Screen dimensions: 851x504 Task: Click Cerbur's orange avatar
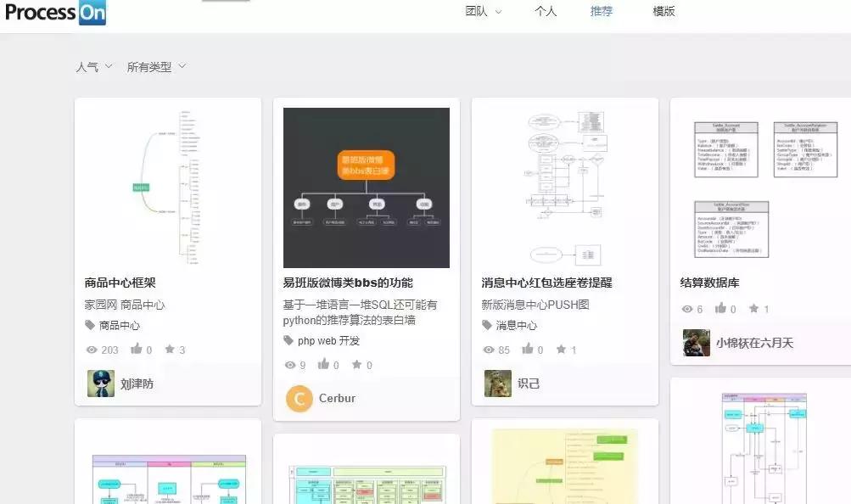pyautogui.click(x=299, y=398)
